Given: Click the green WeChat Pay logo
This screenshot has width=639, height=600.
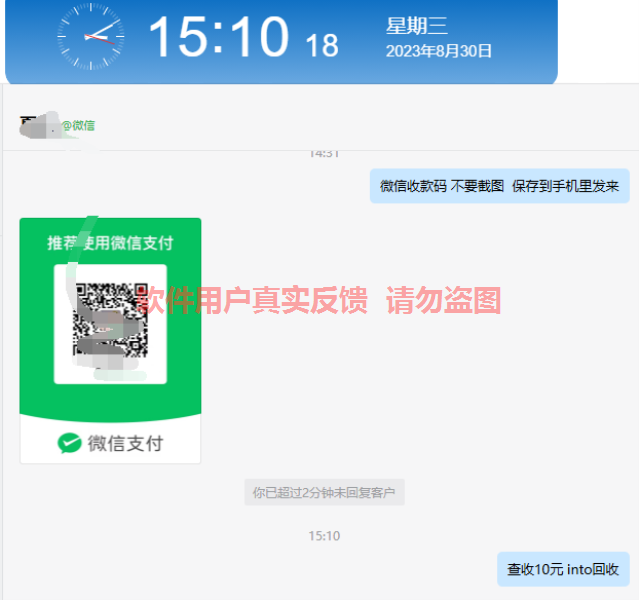Looking at the screenshot, I should 69,443.
